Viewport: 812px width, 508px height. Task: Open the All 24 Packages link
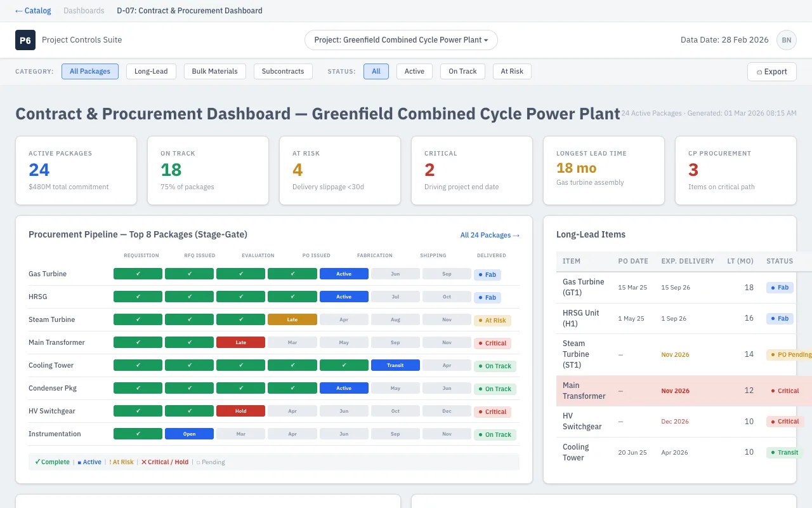(x=490, y=235)
